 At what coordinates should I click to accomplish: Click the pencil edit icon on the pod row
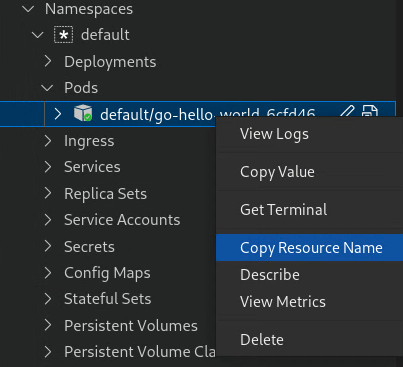click(347, 111)
